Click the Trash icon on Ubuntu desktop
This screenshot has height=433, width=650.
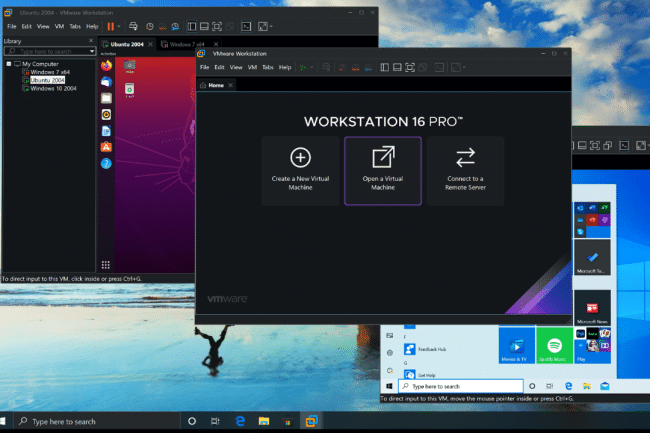pos(130,91)
